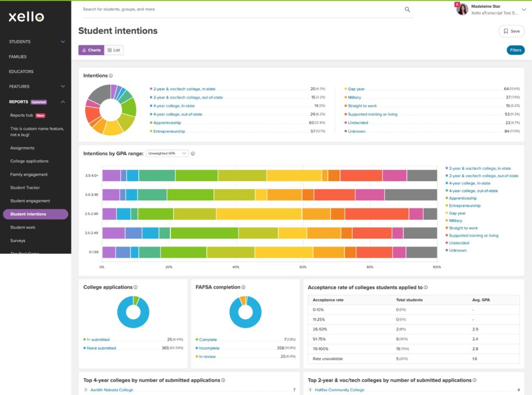Open Acceptance rate info icon
This screenshot has width=532, height=395.
click(425, 288)
